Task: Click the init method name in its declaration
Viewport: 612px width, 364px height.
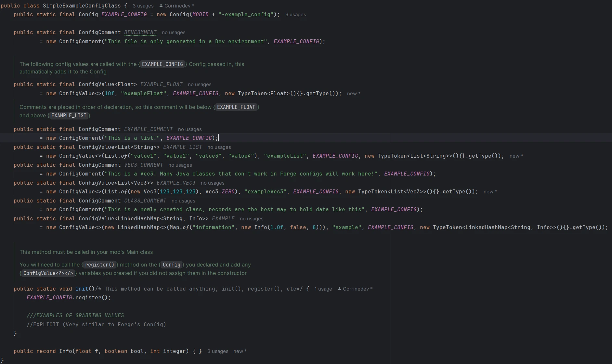Action: click(82, 289)
